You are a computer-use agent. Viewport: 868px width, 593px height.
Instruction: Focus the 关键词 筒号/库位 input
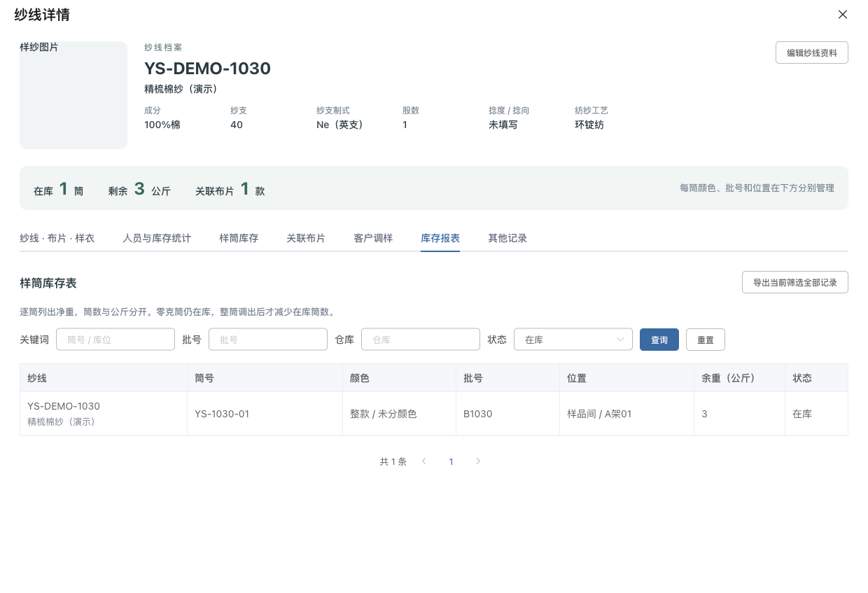pyautogui.click(x=115, y=340)
